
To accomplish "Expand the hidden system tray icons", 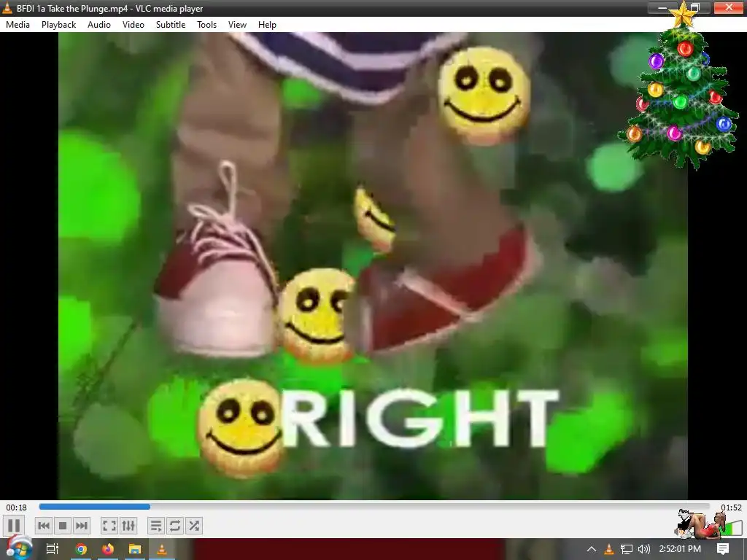I will [591, 549].
